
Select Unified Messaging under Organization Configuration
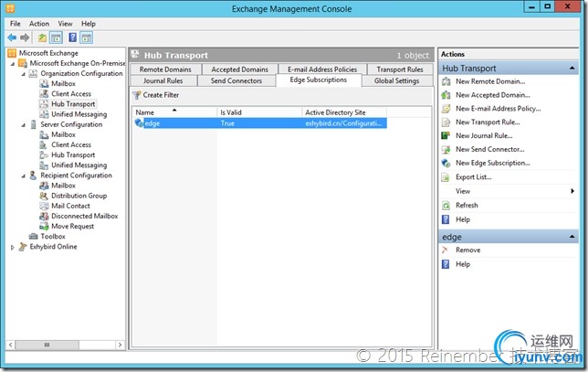(79, 114)
